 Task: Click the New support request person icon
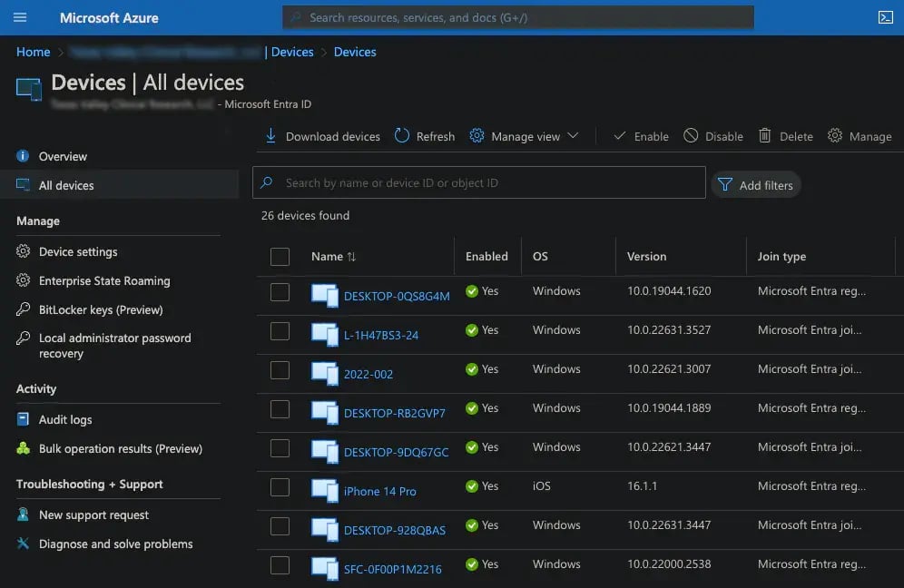[x=23, y=514]
